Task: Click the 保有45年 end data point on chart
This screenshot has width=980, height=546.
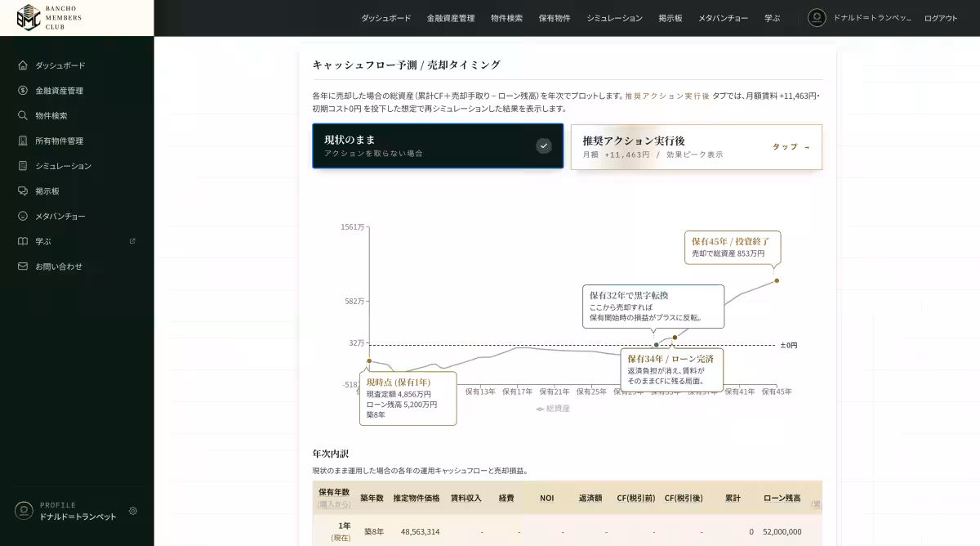Action: 777,280
